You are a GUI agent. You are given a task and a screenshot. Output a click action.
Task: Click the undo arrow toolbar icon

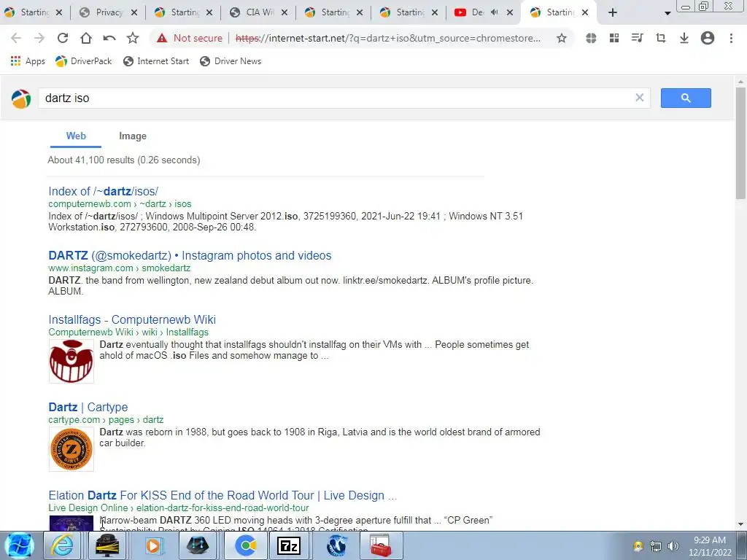click(109, 38)
